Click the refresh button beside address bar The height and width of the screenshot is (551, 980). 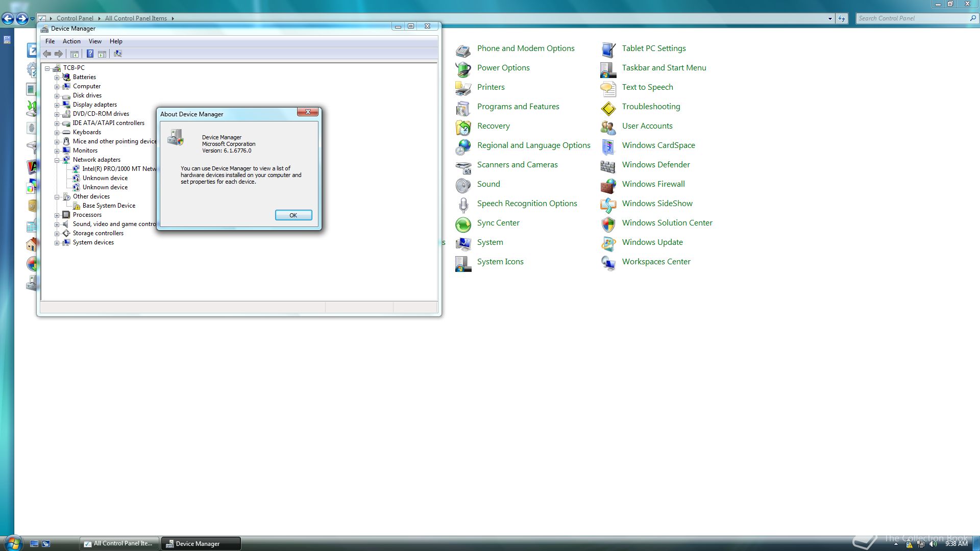click(842, 18)
